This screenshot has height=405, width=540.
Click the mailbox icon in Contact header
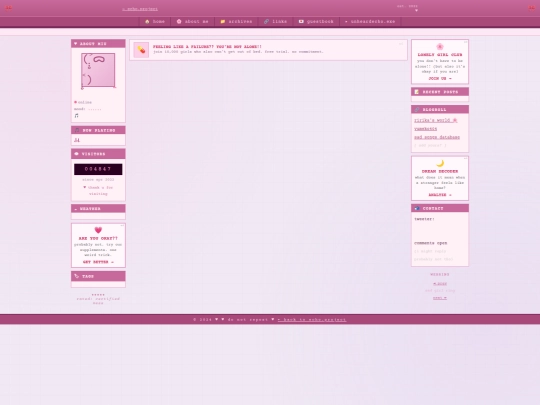click(417, 208)
